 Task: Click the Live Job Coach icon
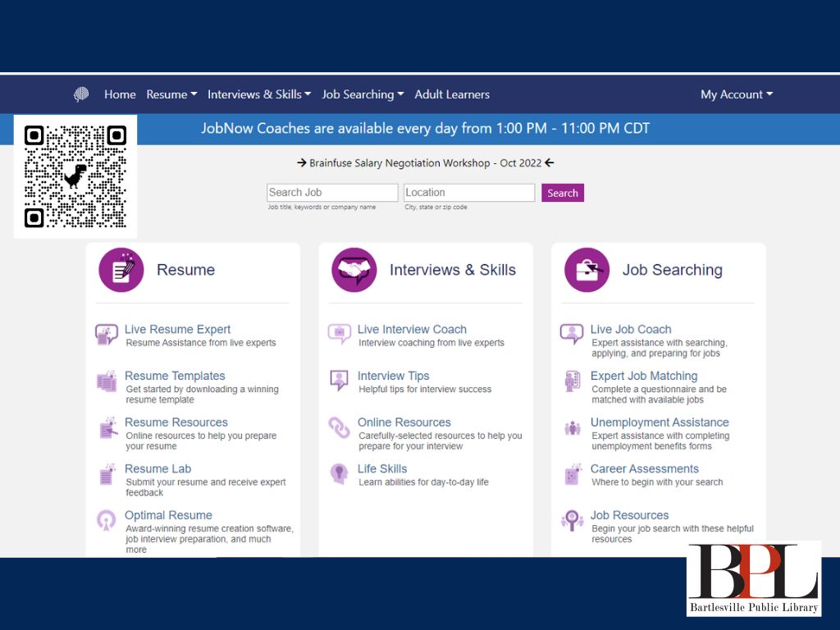(x=572, y=334)
